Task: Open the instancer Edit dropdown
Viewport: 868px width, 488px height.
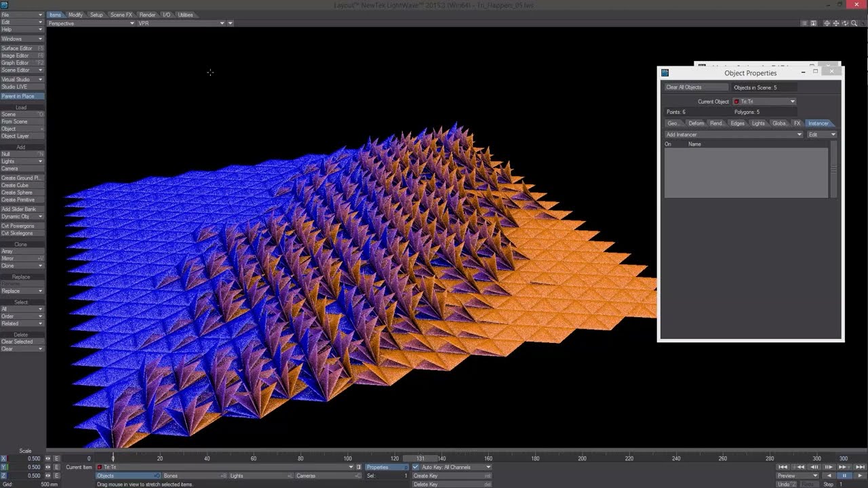Action: click(822, 134)
